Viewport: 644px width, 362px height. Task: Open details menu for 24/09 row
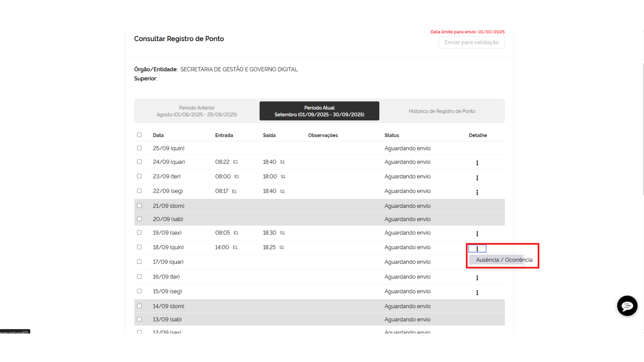click(x=477, y=163)
